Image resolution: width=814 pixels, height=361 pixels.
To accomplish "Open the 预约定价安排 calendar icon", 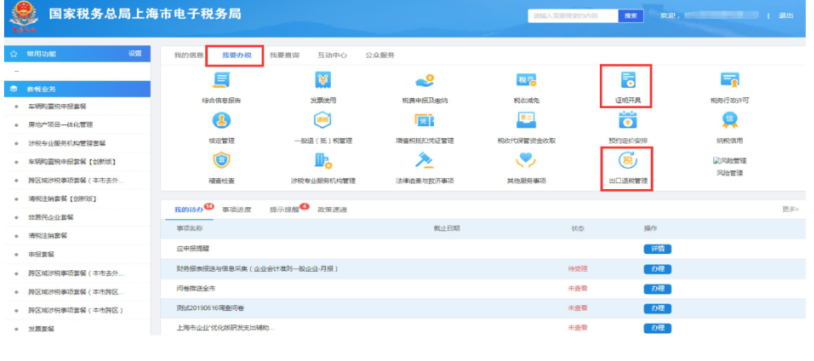I will pos(628,121).
